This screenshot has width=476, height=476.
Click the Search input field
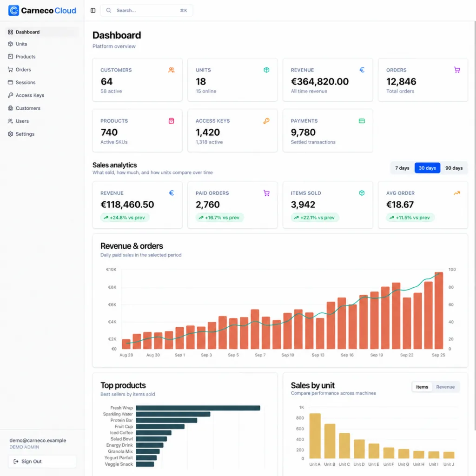click(146, 10)
